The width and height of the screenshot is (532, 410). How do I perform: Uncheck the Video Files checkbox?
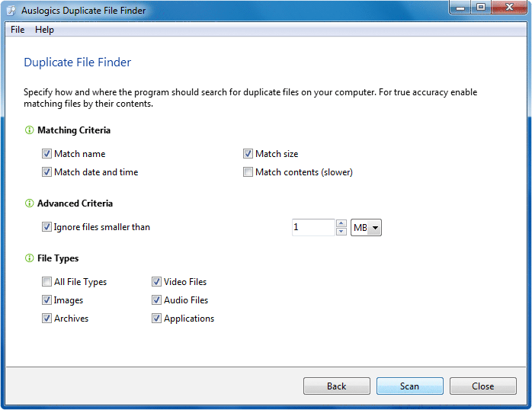click(156, 282)
